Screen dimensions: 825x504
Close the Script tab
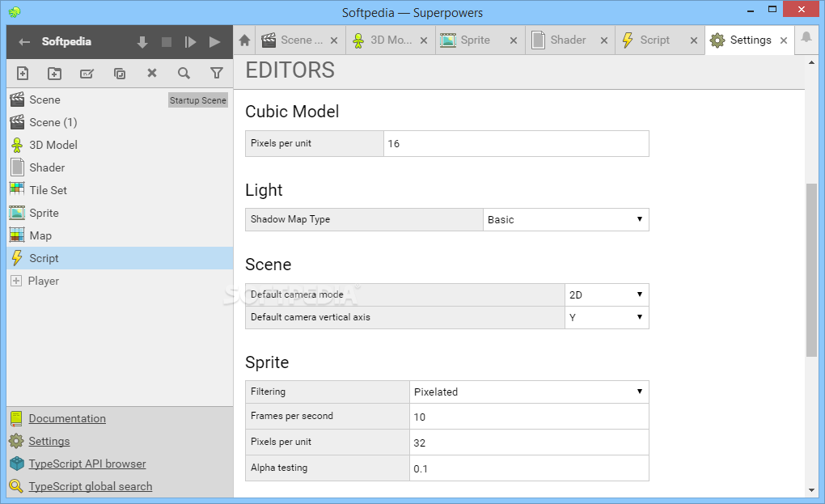pyautogui.click(x=694, y=40)
